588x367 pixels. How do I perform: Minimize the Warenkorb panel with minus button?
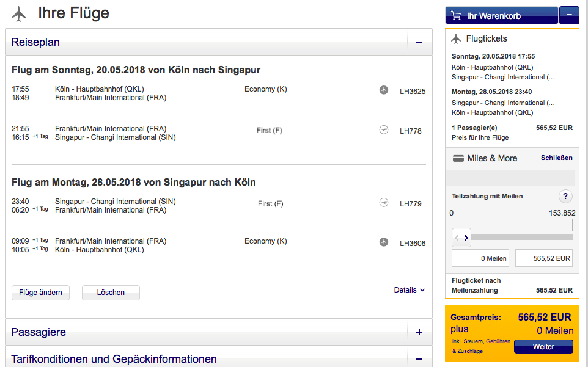568,15
